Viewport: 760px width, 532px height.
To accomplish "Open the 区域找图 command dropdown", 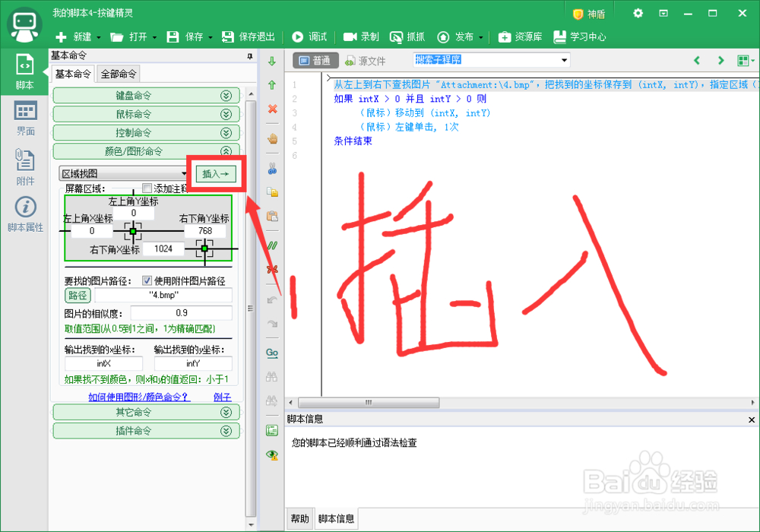I will coord(124,173).
